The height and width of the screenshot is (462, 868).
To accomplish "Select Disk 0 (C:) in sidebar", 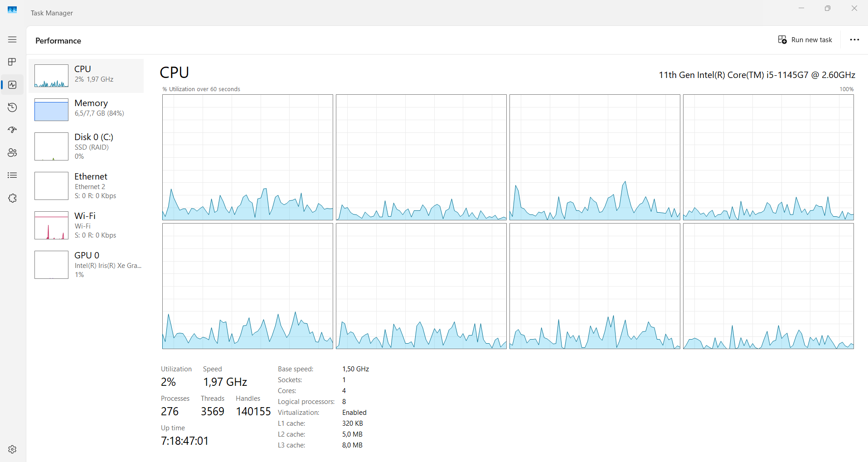I will coord(86,146).
